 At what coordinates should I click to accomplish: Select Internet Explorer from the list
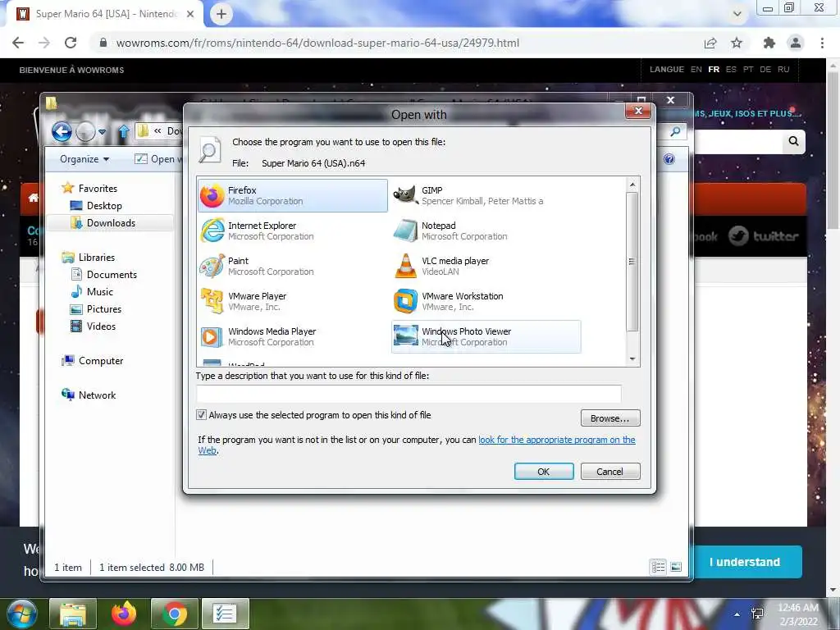293,231
